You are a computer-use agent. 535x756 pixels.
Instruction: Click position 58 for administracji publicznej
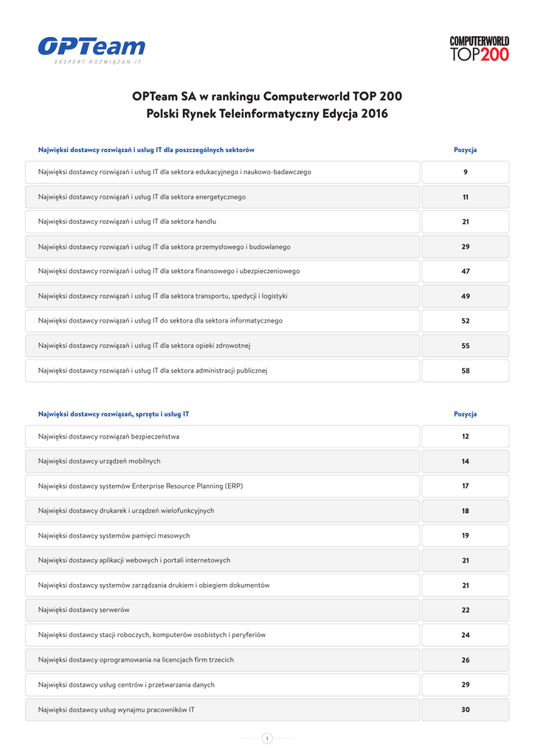tap(466, 371)
